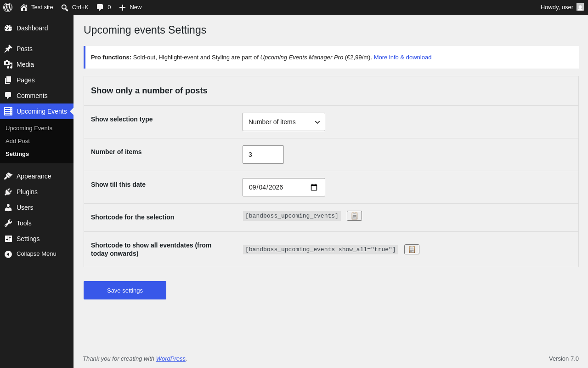Open the New content menu
The image size is (588, 368).
tap(130, 7)
